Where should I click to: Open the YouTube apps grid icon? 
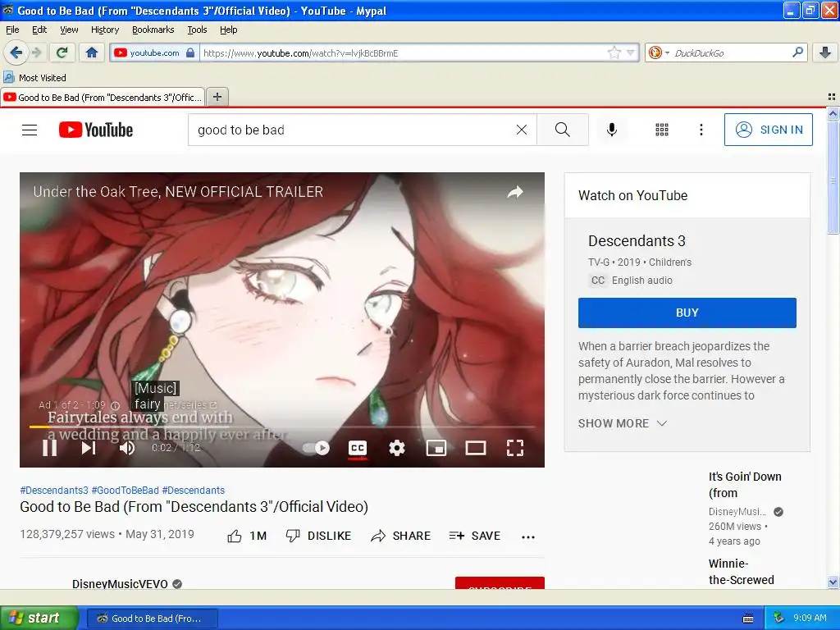pos(662,130)
